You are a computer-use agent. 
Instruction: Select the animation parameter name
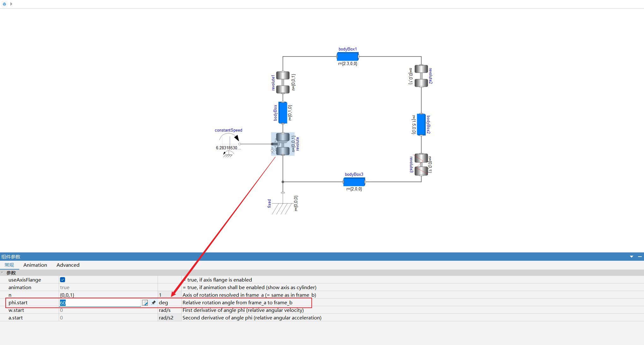click(x=20, y=288)
